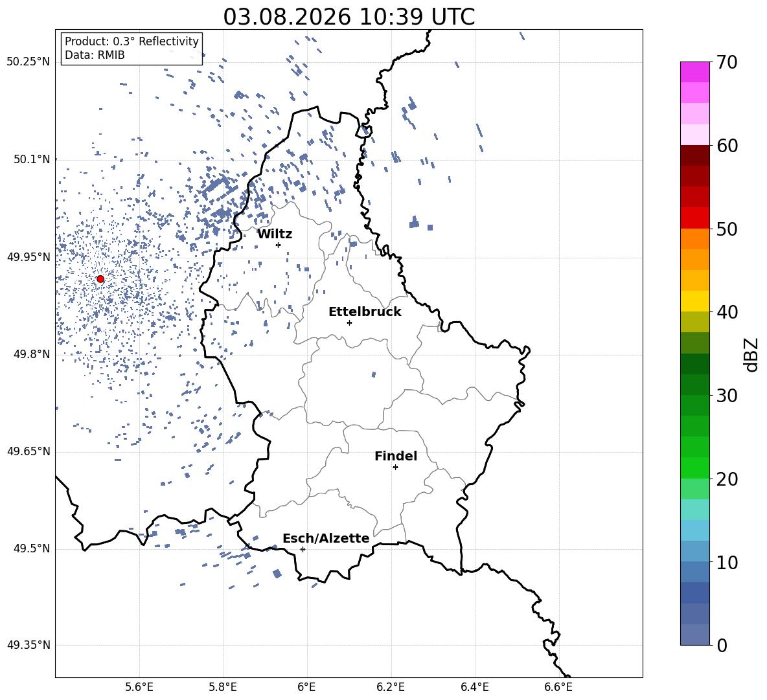Select the Esch/Alzette city label
Screen dimensions: 767x700
click(x=326, y=538)
